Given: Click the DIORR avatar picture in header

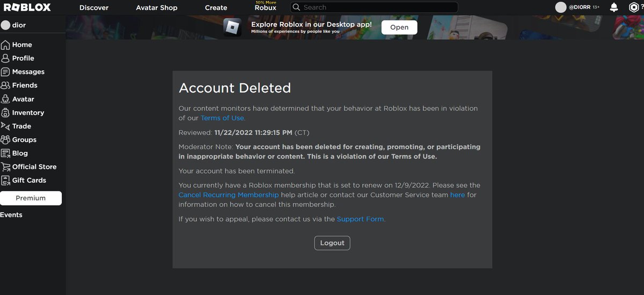Looking at the screenshot, I should [x=561, y=8].
